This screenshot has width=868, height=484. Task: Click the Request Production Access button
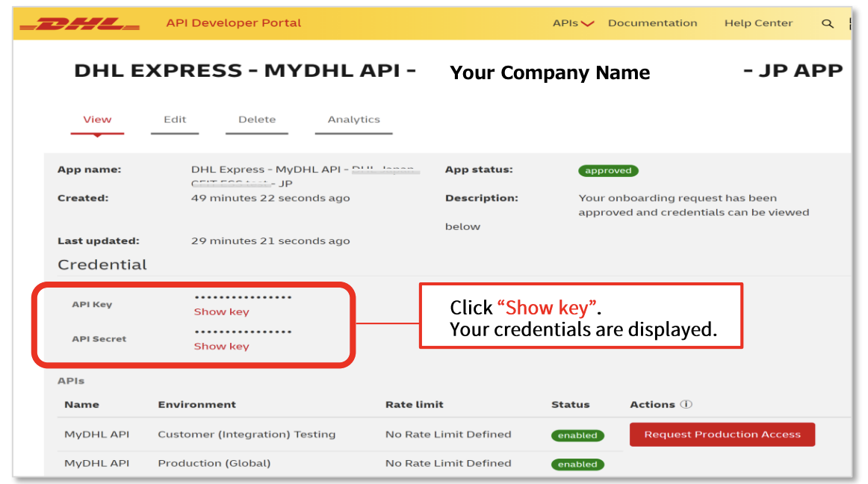click(722, 435)
